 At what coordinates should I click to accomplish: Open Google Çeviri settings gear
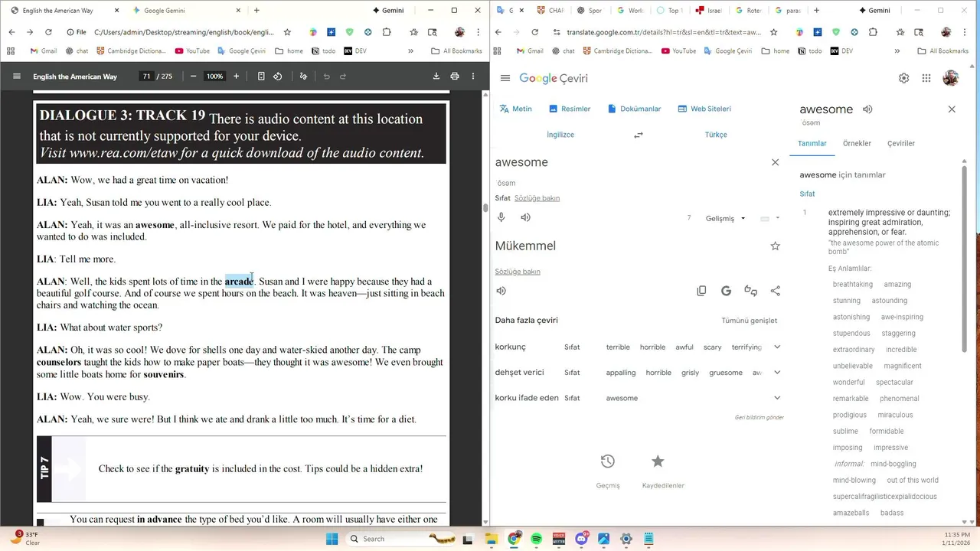coord(904,78)
